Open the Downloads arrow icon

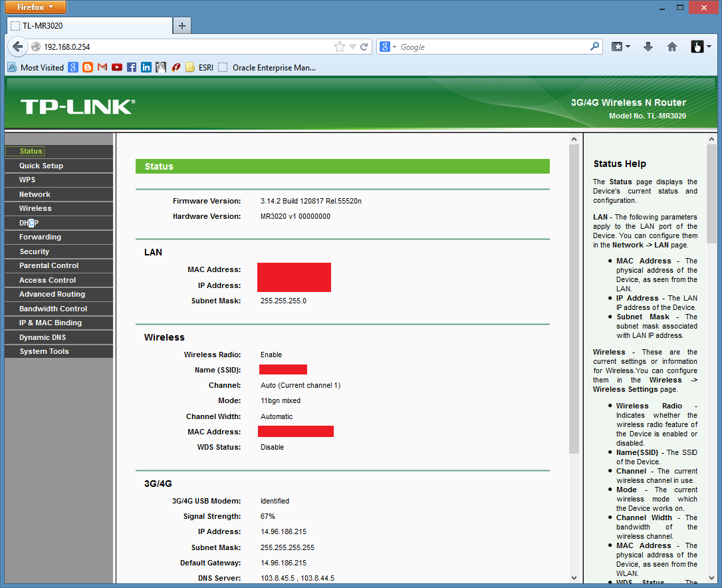coord(648,47)
